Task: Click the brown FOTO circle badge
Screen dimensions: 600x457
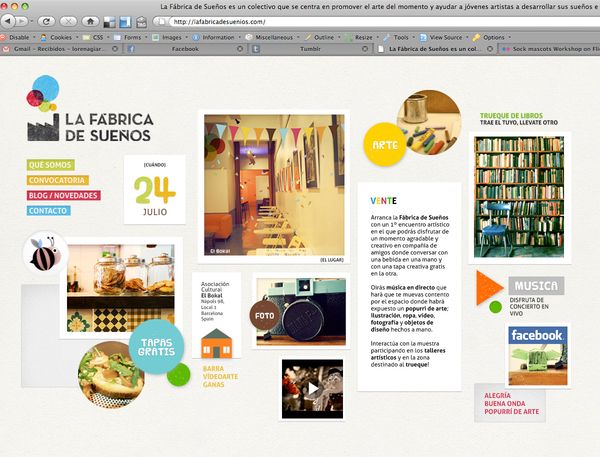Action: pos(264,316)
